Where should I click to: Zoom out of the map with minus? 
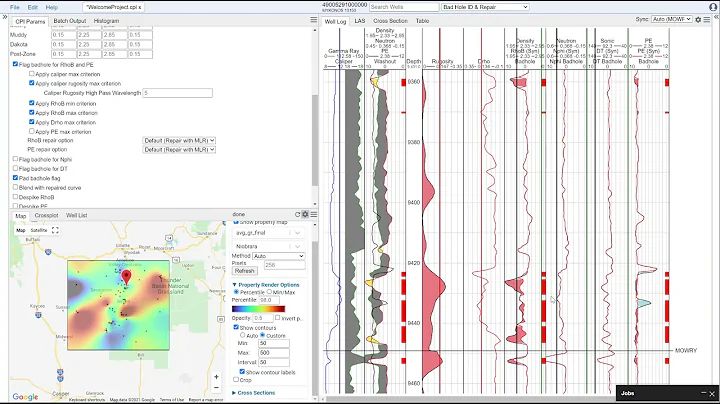[216, 388]
